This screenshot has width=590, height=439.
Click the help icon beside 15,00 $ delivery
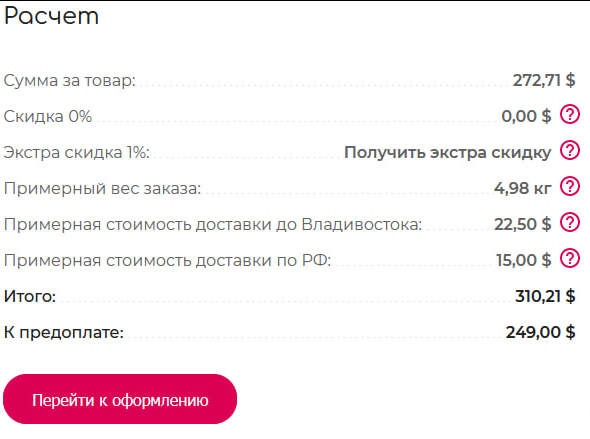[x=570, y=258]
